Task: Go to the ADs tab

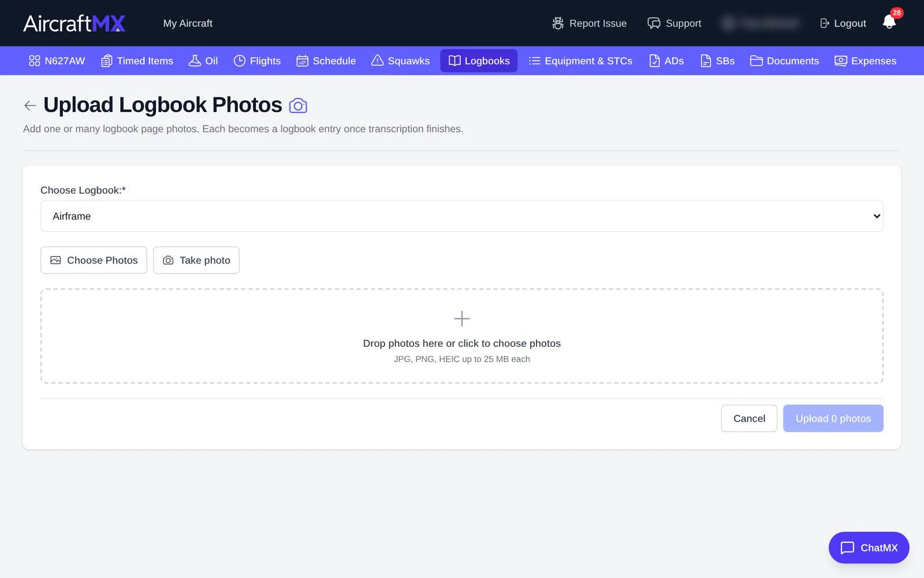Action: [666, 61]
